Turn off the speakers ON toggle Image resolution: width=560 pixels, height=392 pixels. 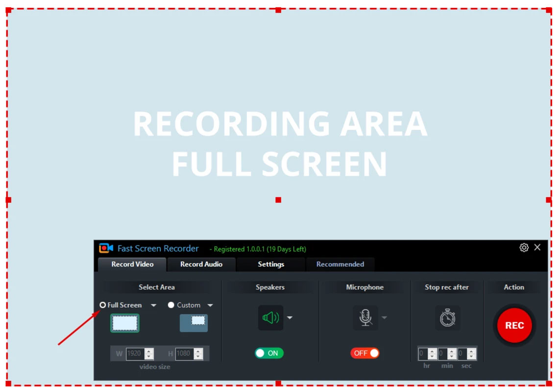[x=269, y=353]
